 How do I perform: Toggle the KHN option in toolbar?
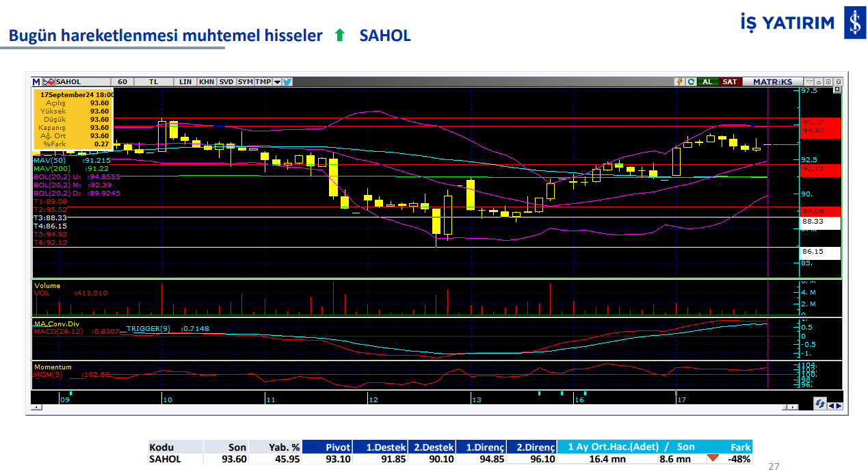pyautogui.click(x=206, y=81)
